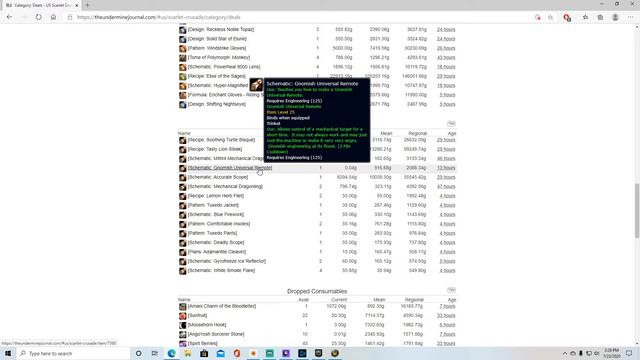Click the page vertical scrollbar thumb
The image size is (640, 360).
[636, 210]
